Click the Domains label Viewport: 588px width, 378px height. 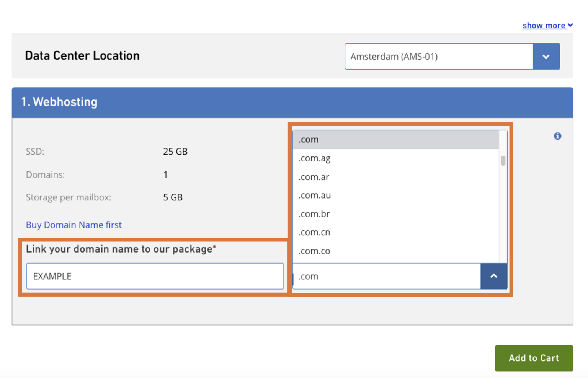click(x=45, y=175)
